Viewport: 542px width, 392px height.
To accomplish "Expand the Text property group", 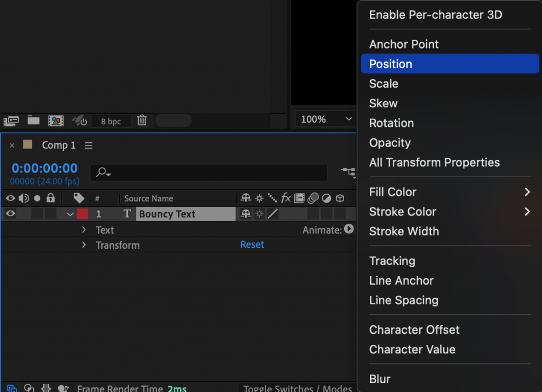I will (x=84, y=230).
